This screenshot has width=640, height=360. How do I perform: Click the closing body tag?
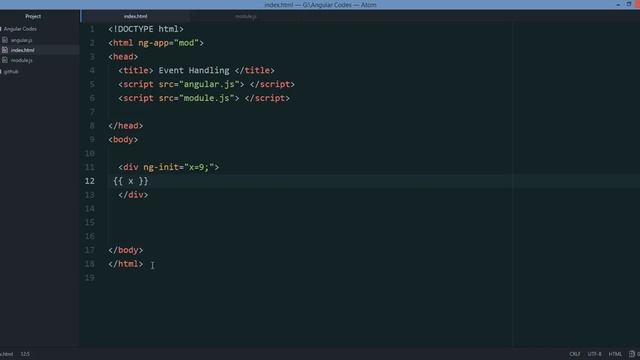(x=126, y=250)
